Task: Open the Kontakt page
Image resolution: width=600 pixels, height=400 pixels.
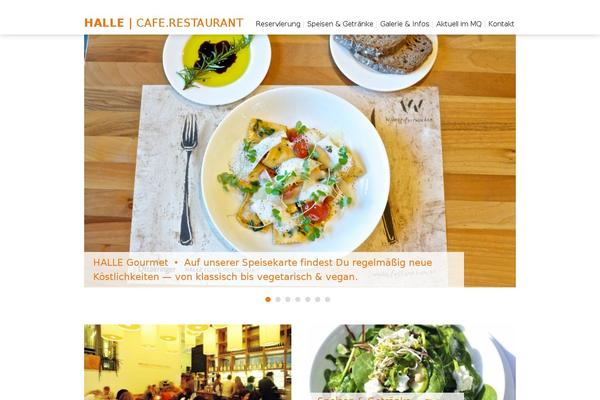Action: click(501, 24)
